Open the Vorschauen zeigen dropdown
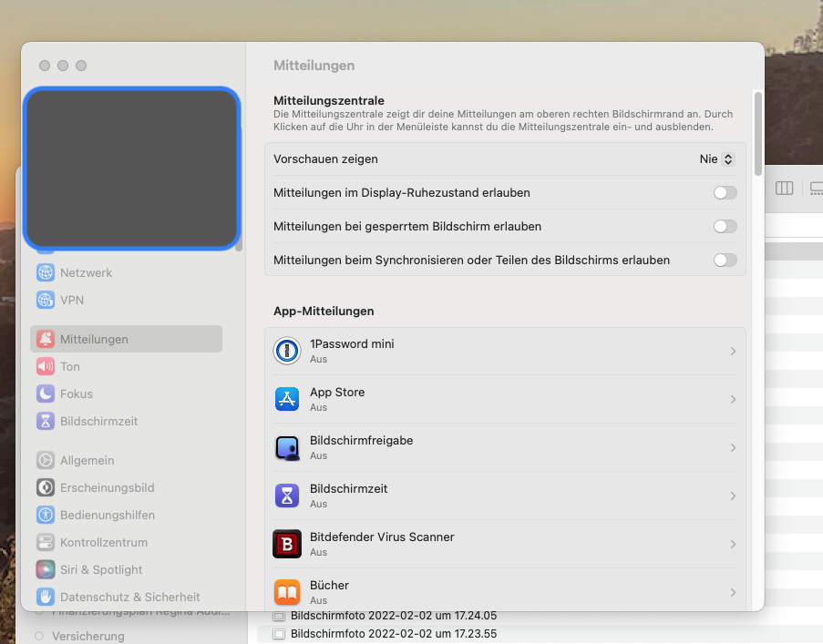The width and height of the screenshot is (823, 644). tap(716, 159)
